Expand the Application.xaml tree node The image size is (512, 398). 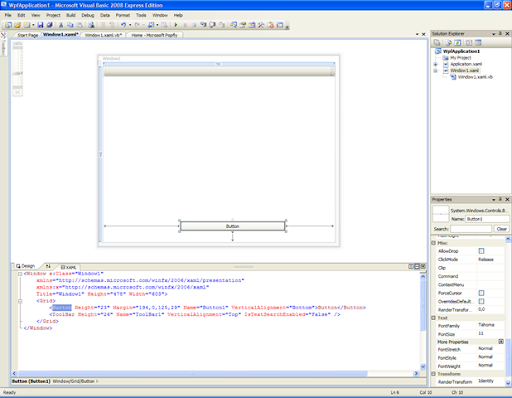click(x=435, y=64)
